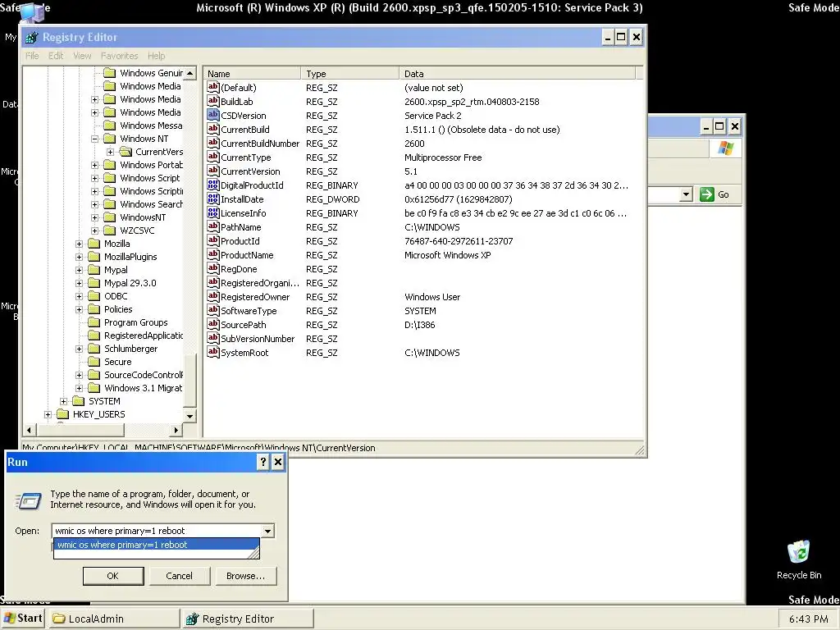Select the Mozilla folder icon in tree
840x630 pixels.
click(x=94, y=244)
